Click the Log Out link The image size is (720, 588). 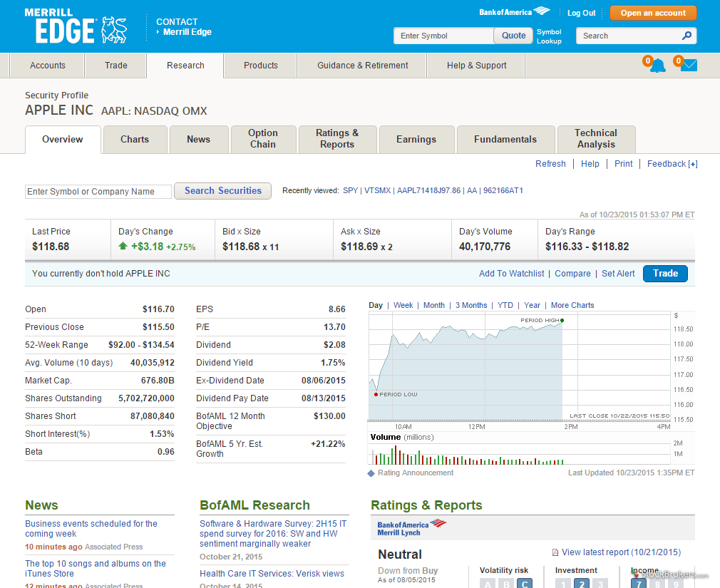[581, 13]
